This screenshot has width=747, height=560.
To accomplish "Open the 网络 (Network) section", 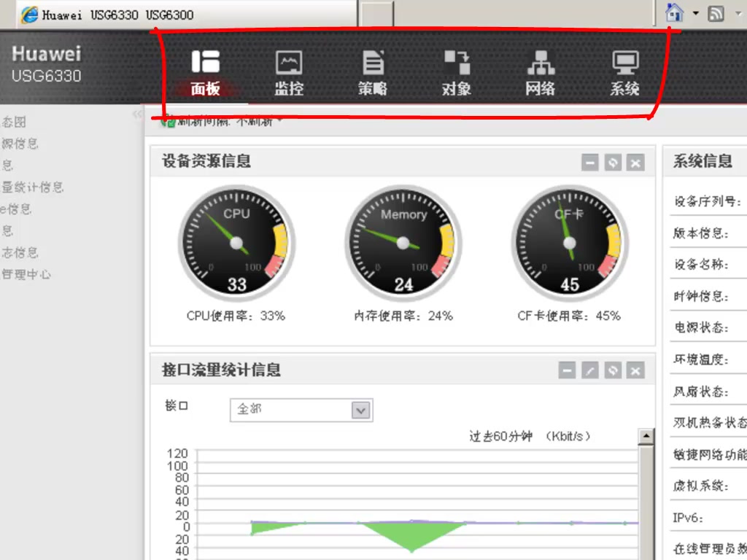I will [x=539, y=71].
